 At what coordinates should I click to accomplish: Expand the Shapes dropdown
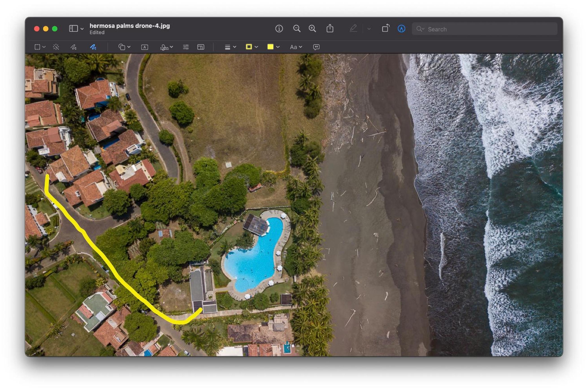tap(124, 47)
